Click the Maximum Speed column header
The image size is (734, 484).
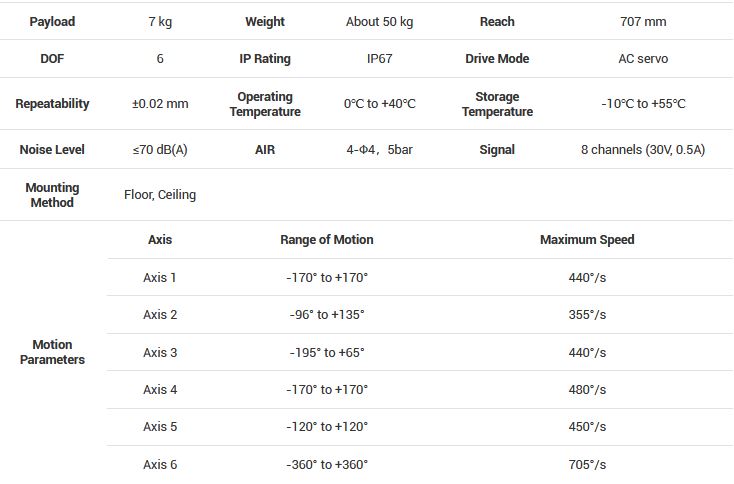click(x=587, y=240)
